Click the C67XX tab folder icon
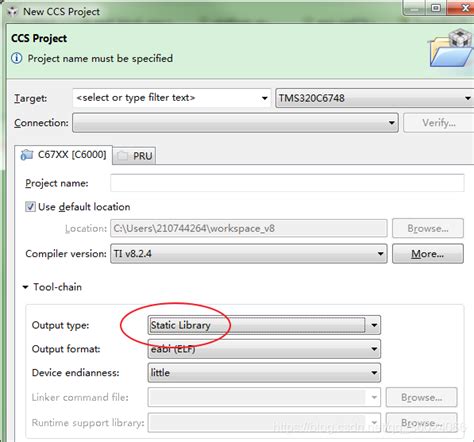The width and height of the screenshot is (474, 442). (x=27, y=155)
